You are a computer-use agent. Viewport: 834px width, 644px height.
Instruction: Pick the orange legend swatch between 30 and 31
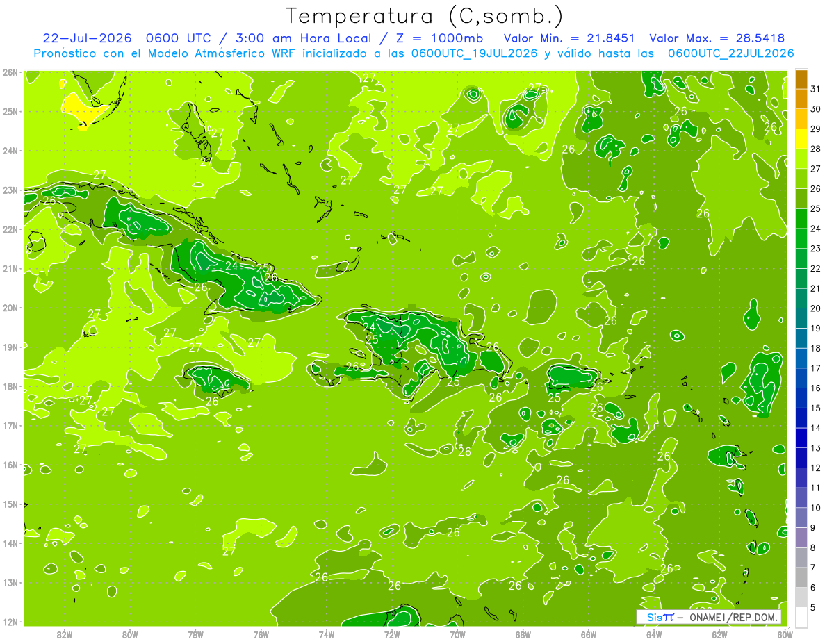[801, 99]
